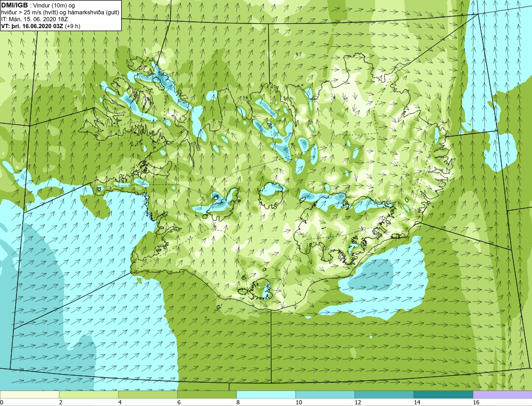Click the scale label "10"
Viewport: 532px width, 406px height.
[x=298, y=402]
